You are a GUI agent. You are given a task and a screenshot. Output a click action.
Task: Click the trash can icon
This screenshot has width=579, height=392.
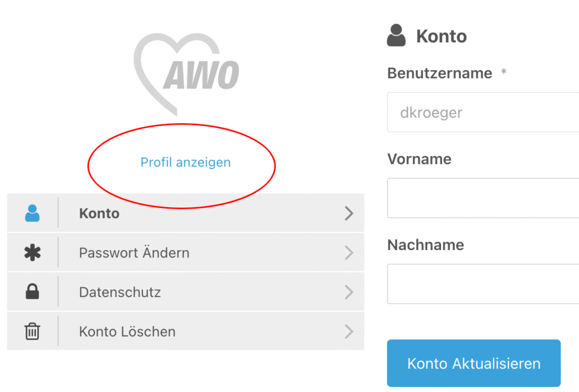pos(33,331)
